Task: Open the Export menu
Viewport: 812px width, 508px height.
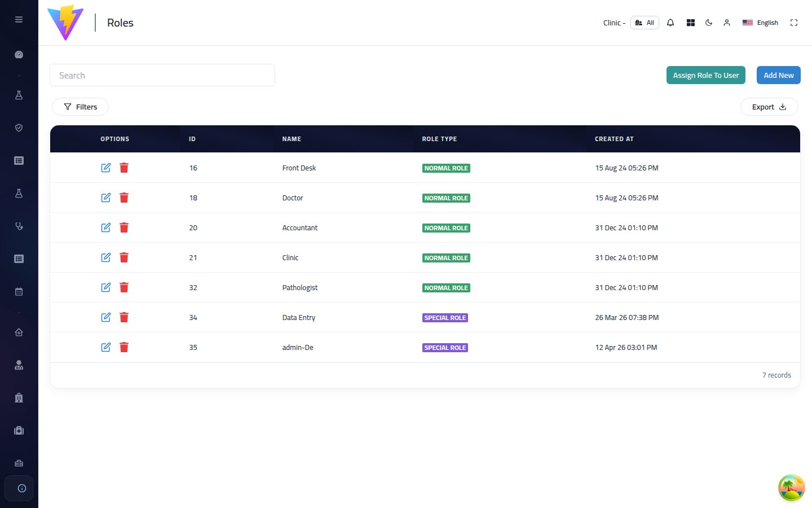Action: tap(769, 107)
